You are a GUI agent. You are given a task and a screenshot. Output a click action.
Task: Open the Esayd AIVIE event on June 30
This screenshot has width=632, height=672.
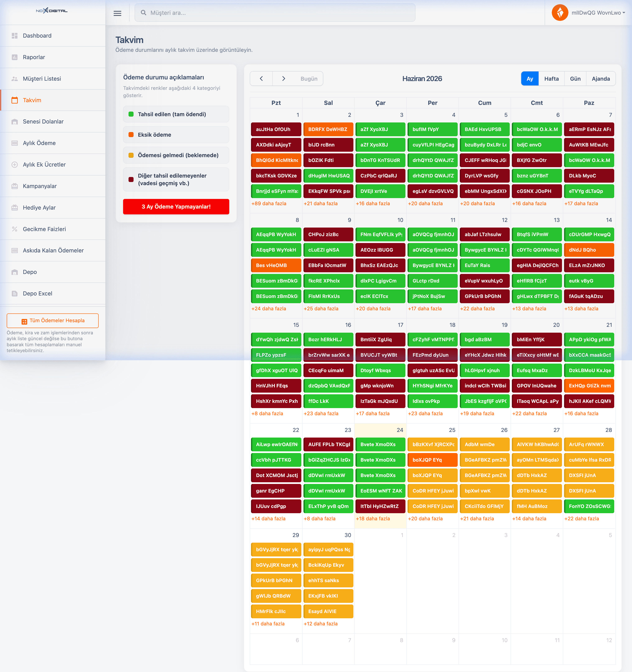pos(328,611)
